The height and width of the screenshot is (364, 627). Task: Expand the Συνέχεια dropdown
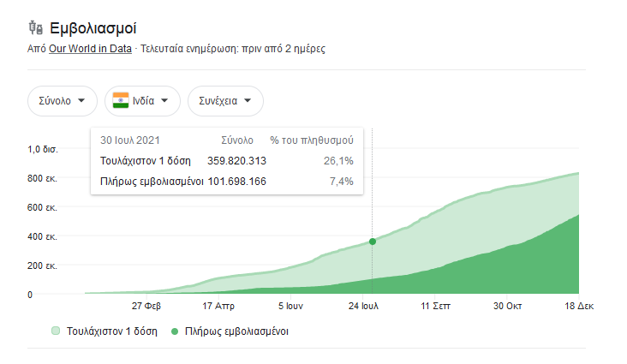(x=225, y=100)
